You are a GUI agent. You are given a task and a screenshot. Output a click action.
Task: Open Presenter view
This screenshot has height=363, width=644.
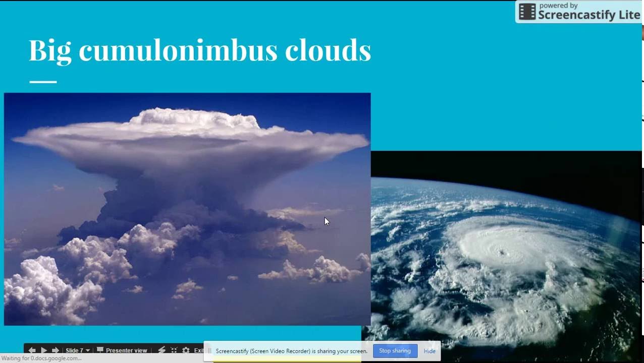(x=122, y=350)
